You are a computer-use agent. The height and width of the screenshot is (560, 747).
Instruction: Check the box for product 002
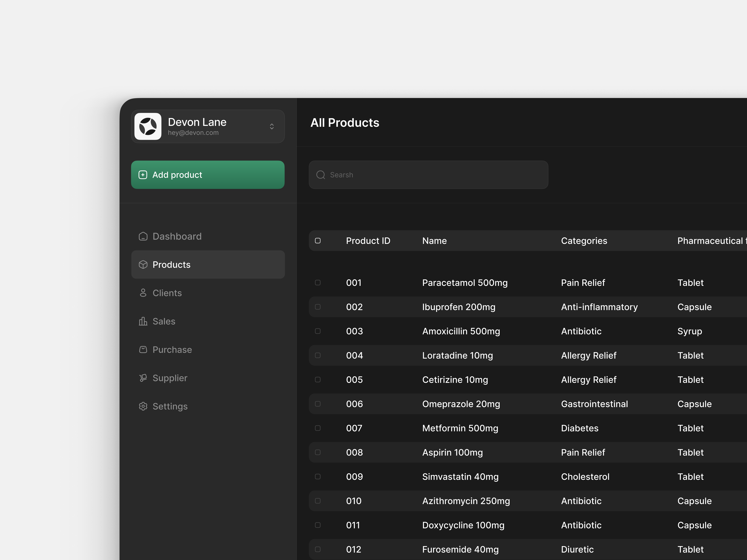(318, 307)
